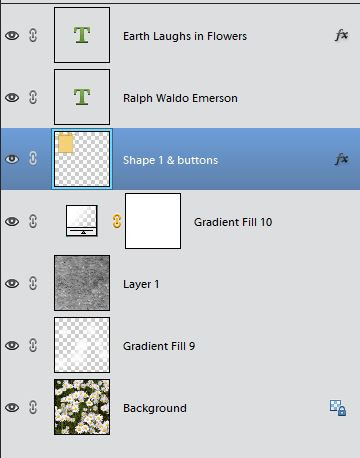Select the Layer 1 gray texture thumbnail
Image resolution: width=360 pixels, height=458 pixels.
tap(82, 283)
